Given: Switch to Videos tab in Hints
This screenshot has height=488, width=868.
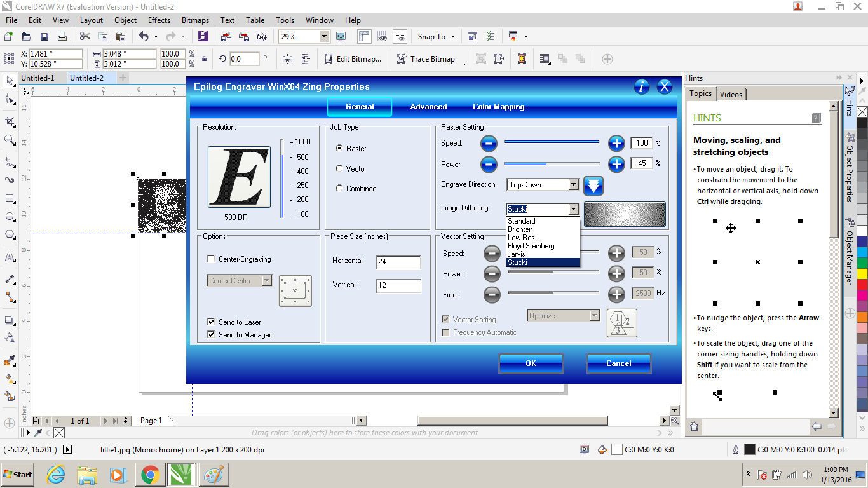Looking at the screenshot, I should click(731, 94).
